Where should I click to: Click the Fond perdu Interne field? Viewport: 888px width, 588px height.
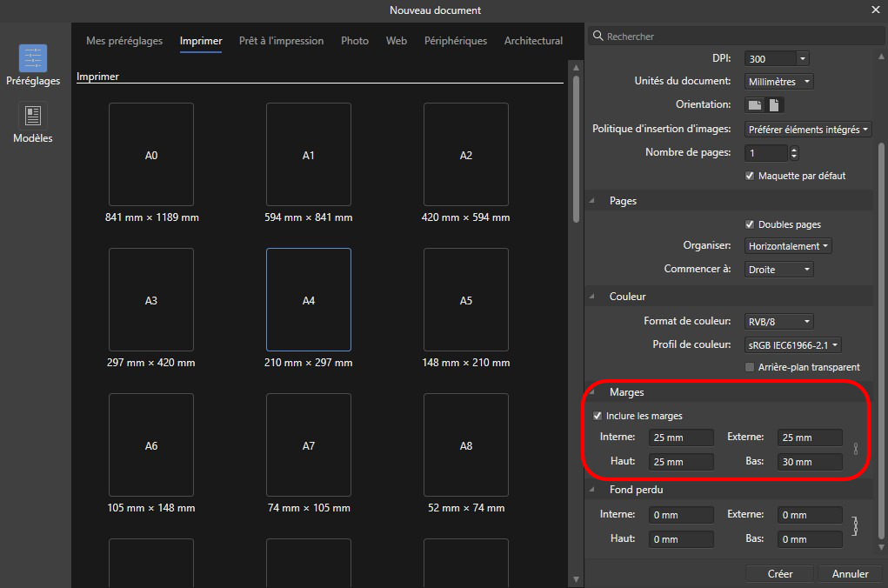681,515
